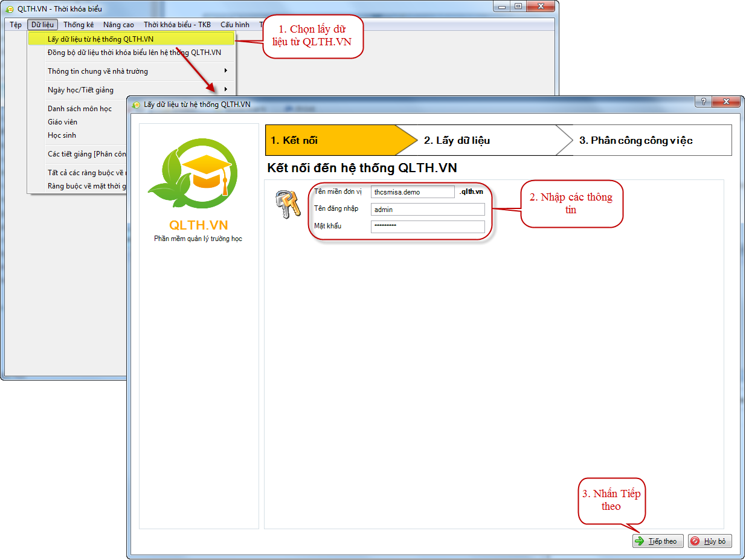Open the Thống kê menu

[x=79, y=25]
